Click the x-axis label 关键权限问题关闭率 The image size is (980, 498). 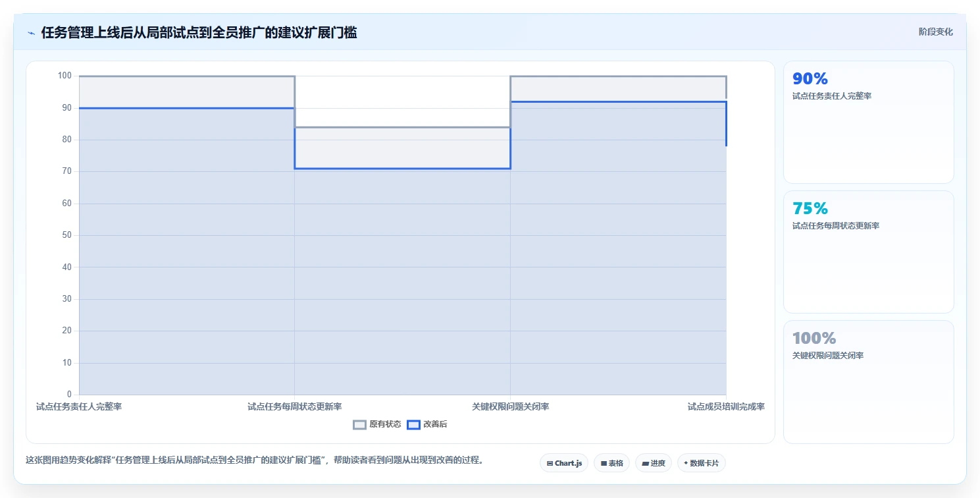pyautogui.click(x=510, y=406)
